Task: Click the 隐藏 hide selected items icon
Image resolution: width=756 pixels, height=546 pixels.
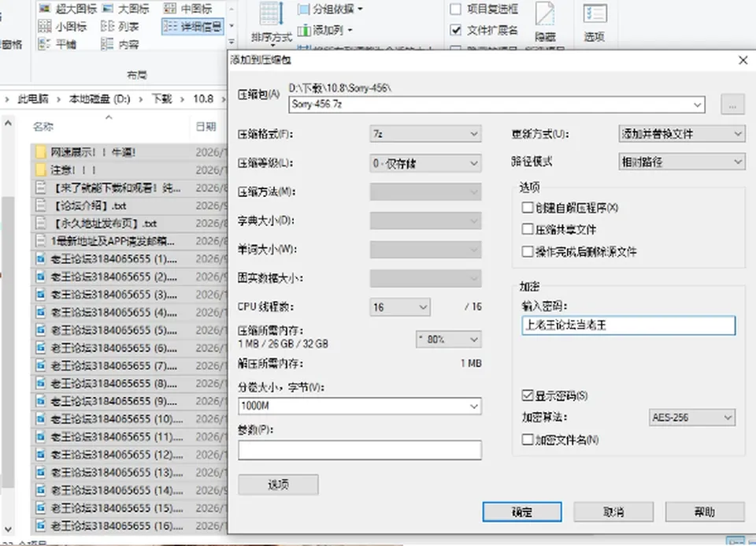Action: (545, 14)
